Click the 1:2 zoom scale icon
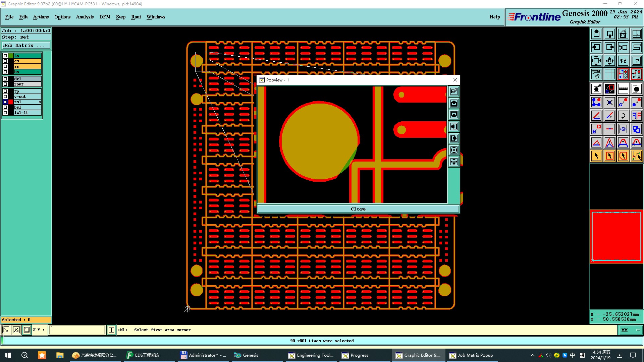644x362 pixels. 623,61
